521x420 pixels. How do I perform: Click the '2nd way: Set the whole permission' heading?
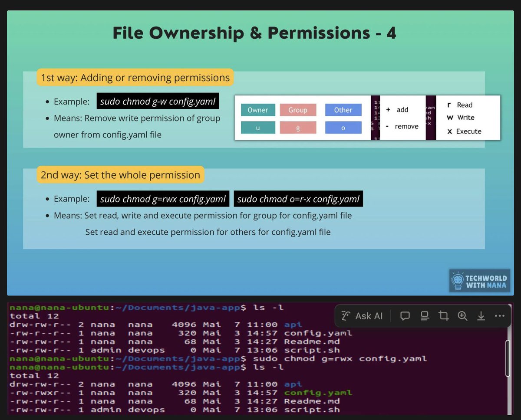click(120, 175)
